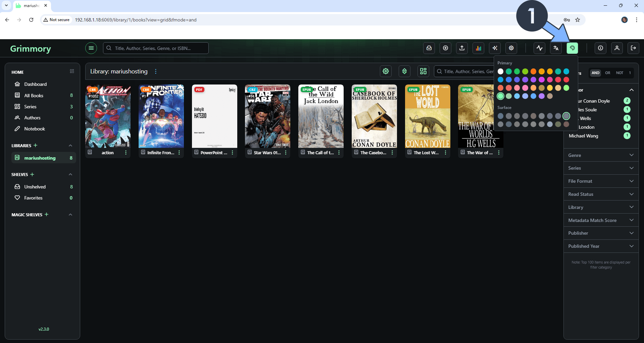This screenshot has width=644, height=343.
Task: Open the language translation icon
Action: 556,48
